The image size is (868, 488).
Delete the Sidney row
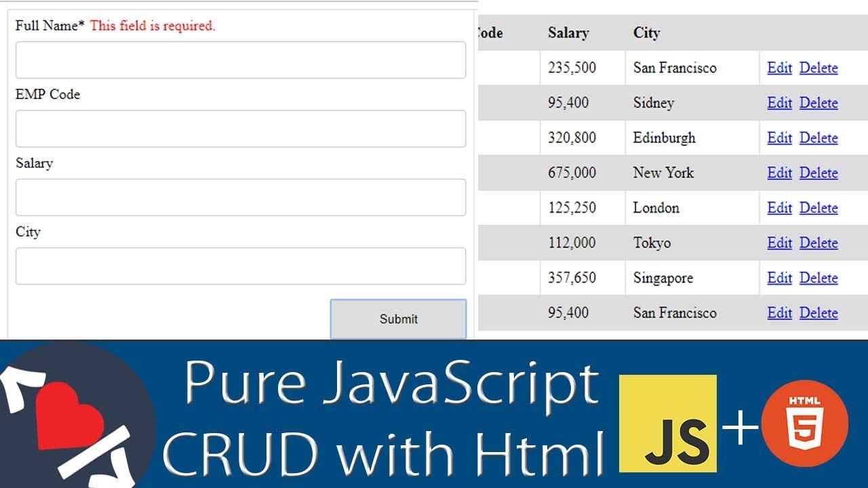pos(818,103)
